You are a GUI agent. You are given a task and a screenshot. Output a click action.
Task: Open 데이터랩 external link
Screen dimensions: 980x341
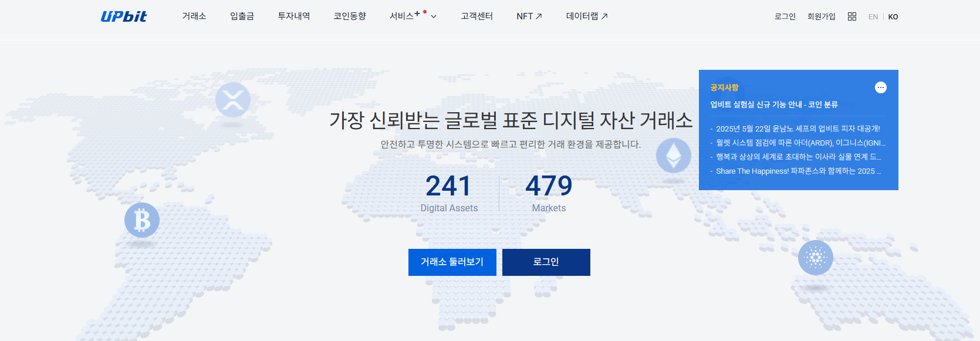587,16
